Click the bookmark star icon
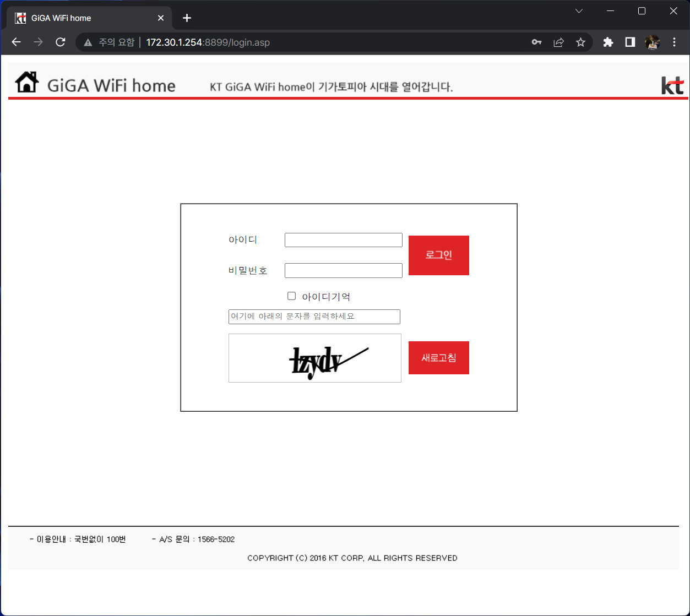 [x=580, y=42]
